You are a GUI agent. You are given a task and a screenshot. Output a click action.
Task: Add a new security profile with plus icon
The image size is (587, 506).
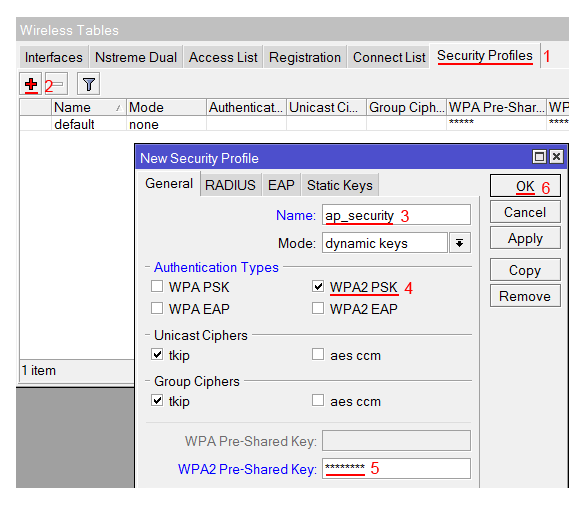point(31,84)
